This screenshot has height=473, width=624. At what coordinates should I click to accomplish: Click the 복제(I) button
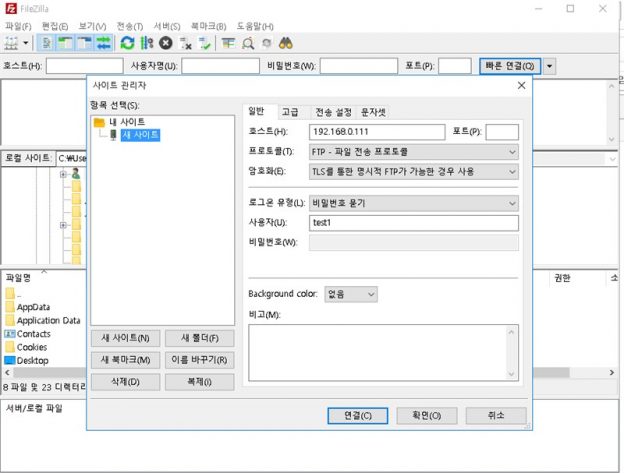coord(199,382)
